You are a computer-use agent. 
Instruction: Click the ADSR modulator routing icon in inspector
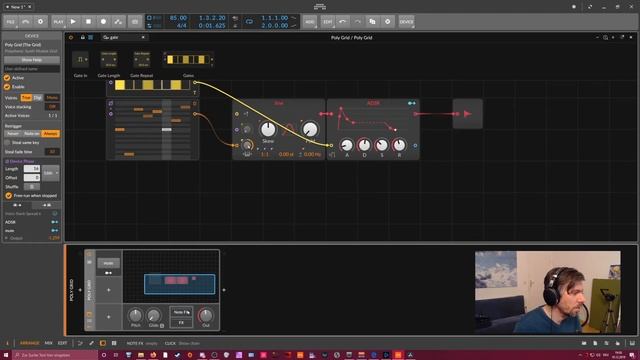[x=54, y=222]
